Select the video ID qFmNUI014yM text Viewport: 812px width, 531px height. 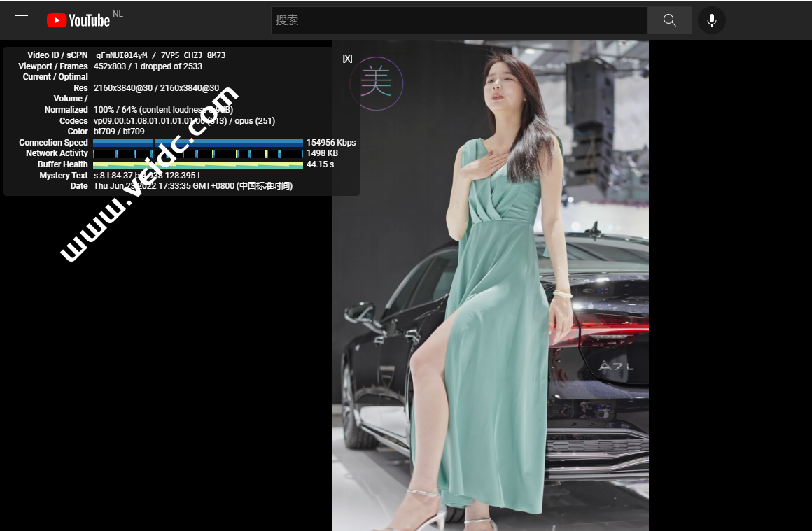[122, 55]
